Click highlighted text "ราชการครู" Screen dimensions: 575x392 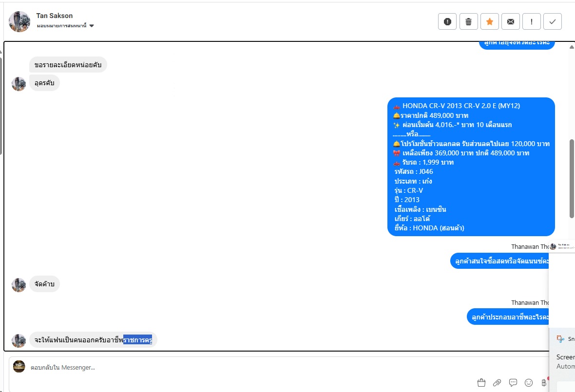pyautogui.click(x=137, y=339)
